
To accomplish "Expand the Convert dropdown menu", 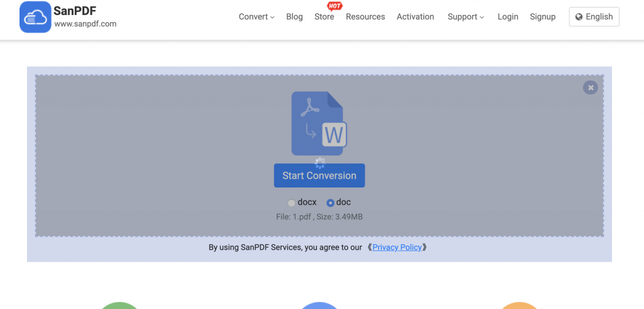I will tap(257, 17).
